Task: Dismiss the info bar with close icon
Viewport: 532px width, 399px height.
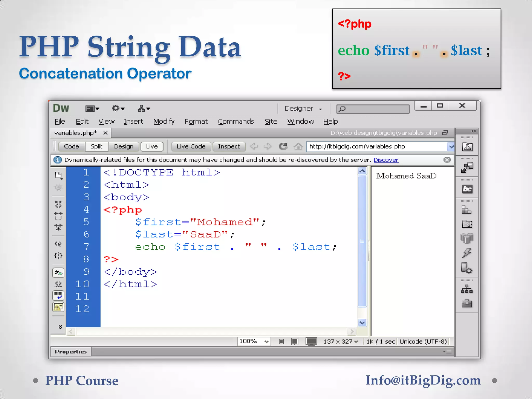Action: (x=447, y=160)
